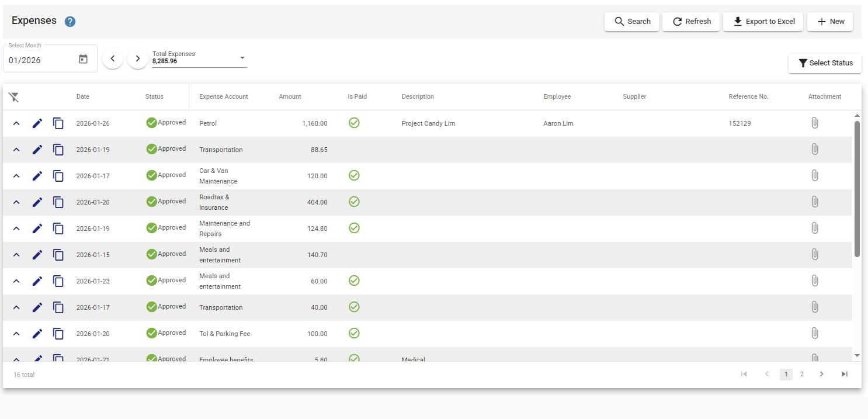The width and height of the screenshot is (868, 419).
Task: Go to page 2 of expenses
Action: tap(802, 374)
